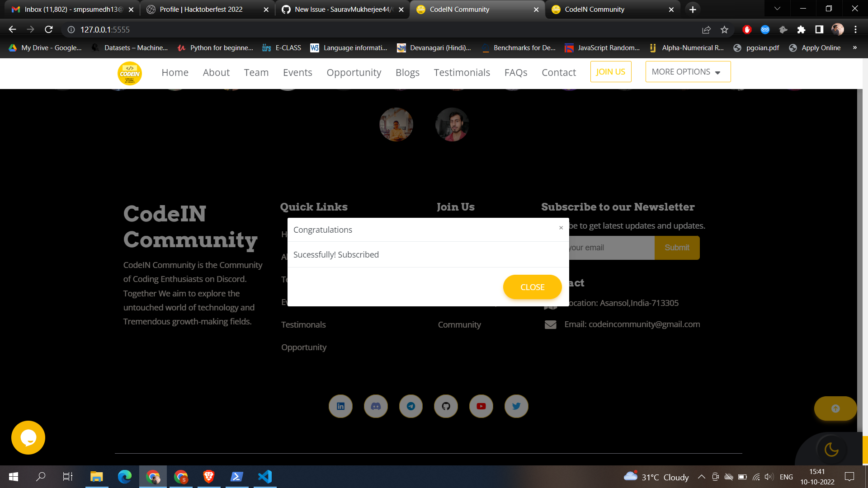This screenshot has width=868, height=488.
Task: Click the newsletter email input field
Action: point(611,248)
